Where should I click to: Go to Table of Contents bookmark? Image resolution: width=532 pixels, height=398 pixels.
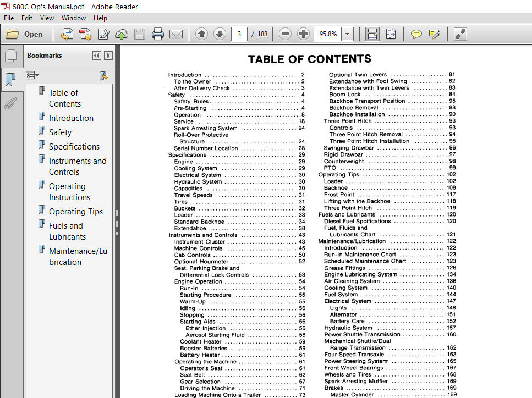pyautogui.click(x=65, y=98)
